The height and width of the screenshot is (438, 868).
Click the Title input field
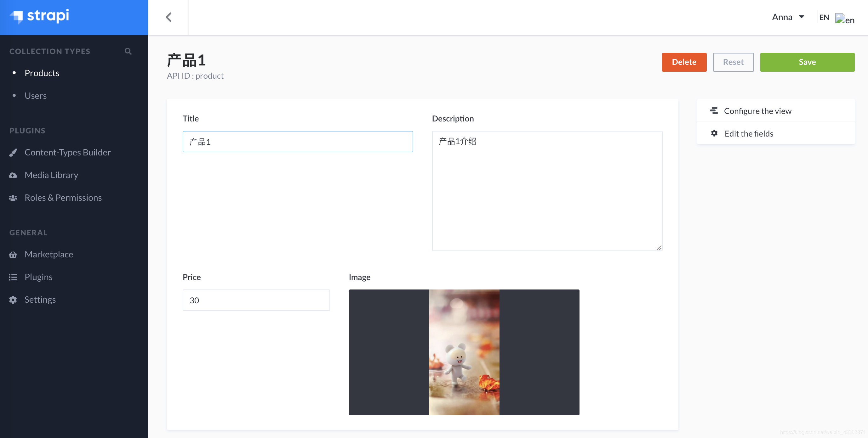[x=298, y=141]
